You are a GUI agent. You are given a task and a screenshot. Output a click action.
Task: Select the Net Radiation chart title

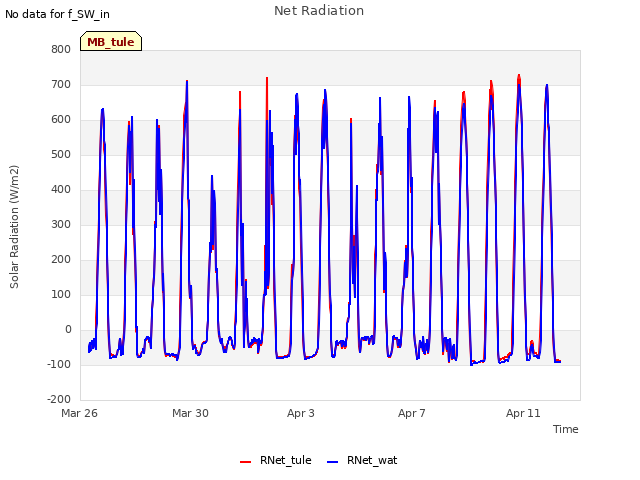pyautogui.click(x=319, y=11)
